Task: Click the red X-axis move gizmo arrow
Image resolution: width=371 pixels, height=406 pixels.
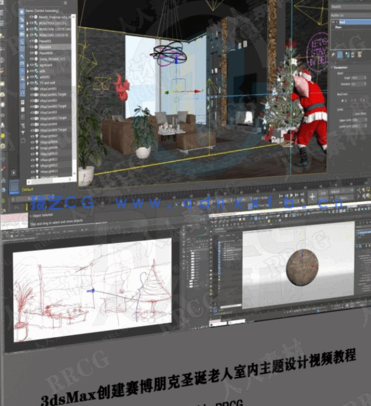Action: pyautogui.click(x=198, y=91)
